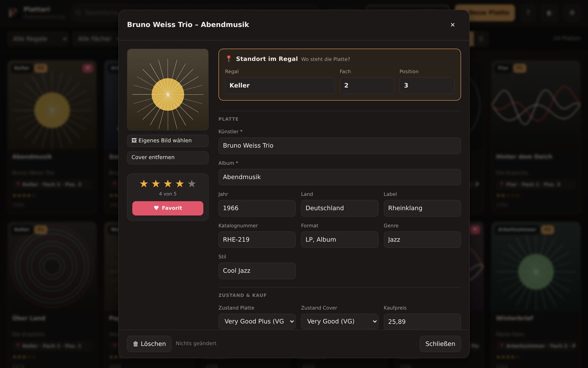Edit the Album field Abendmusik
Viewport: 588px width, 368px height.
(x=340, y=177)
